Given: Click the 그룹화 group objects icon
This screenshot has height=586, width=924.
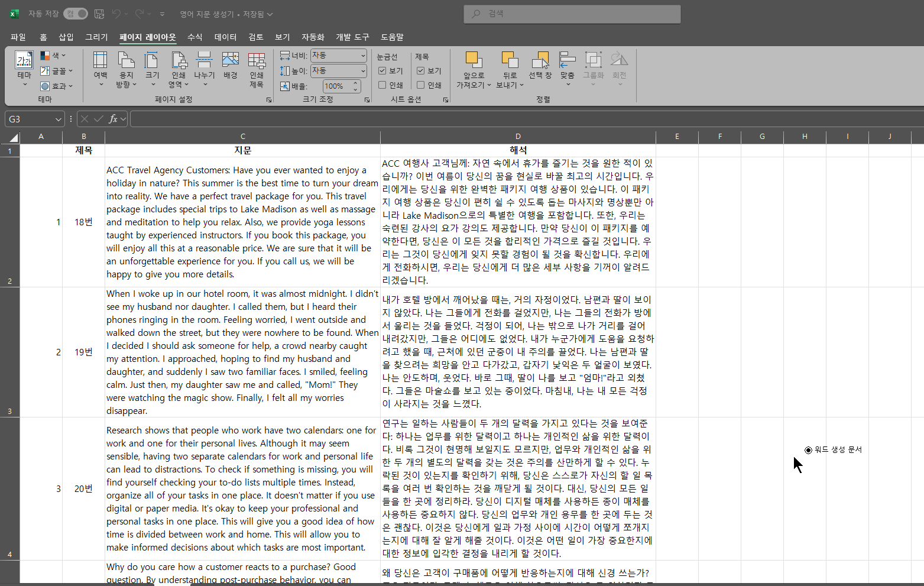Looking at the screenshot, I should click(594, 60).
